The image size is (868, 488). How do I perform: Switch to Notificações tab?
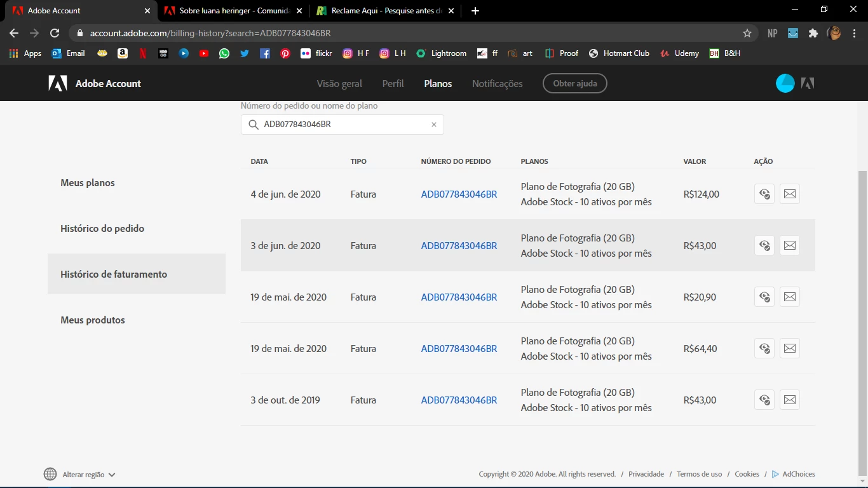click(498, 84)
